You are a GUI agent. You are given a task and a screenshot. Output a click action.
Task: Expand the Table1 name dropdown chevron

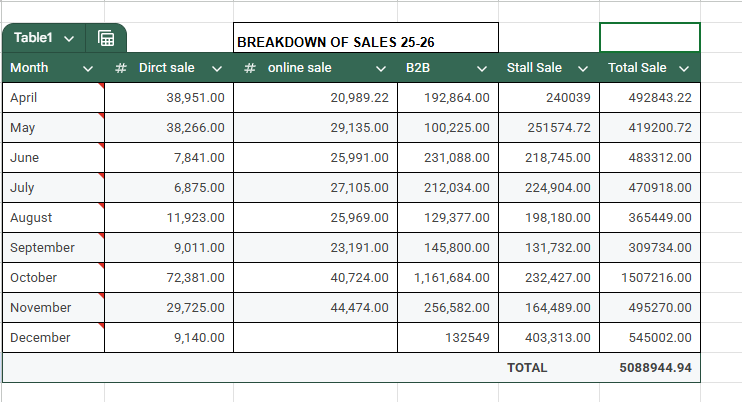(68, 38)
